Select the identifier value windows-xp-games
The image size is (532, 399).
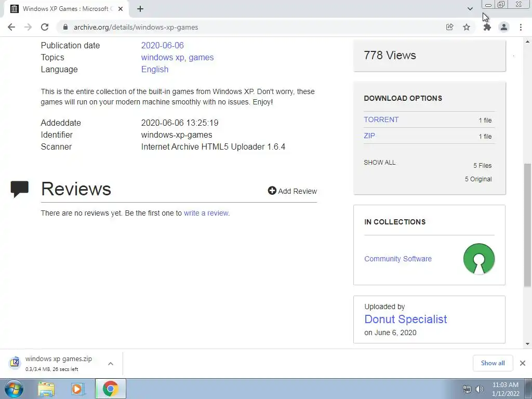pos(177,135)
